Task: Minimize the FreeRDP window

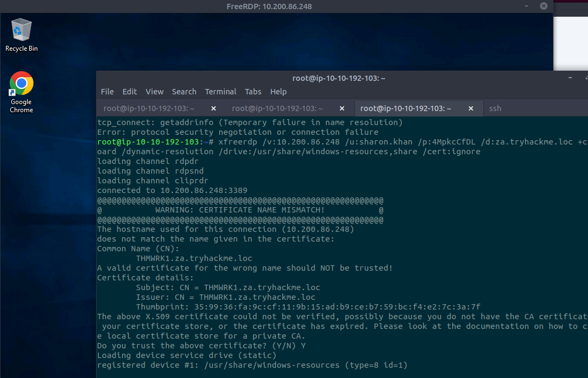Action: [527, 6]
